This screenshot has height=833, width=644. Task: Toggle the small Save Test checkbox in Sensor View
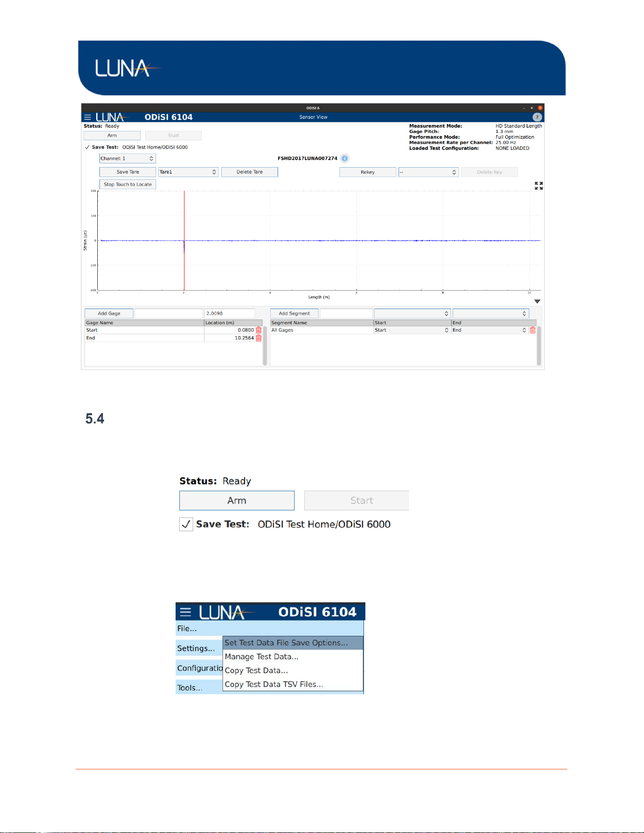[87, 147]
